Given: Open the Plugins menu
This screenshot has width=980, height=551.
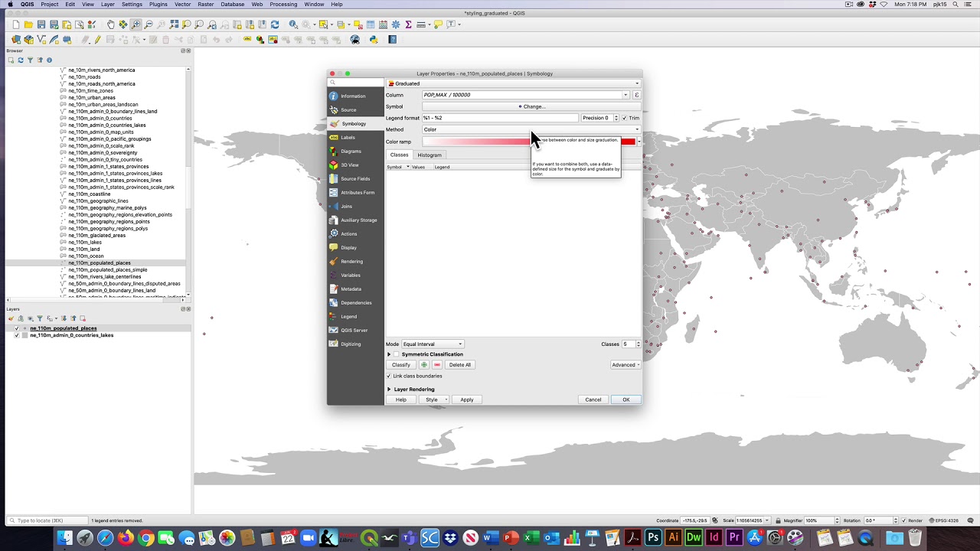Looking at the screenshot, I should click(x=158, y=4).
